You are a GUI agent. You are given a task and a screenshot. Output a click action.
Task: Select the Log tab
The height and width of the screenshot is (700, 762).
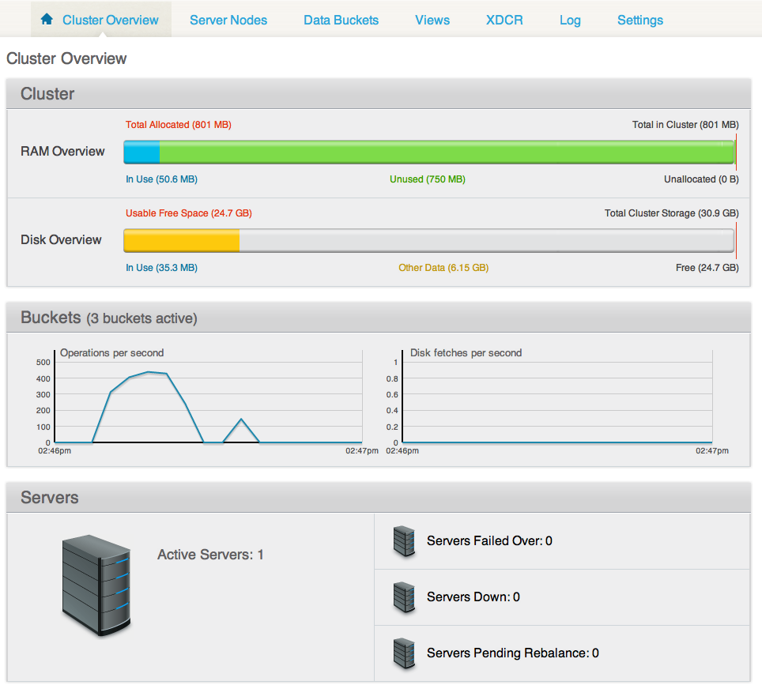tap(570, 20)
